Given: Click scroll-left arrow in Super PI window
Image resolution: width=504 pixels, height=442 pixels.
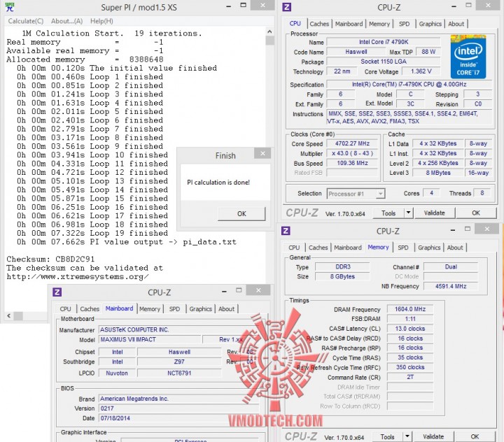Looking at the screenshot, I should point(8,315).
